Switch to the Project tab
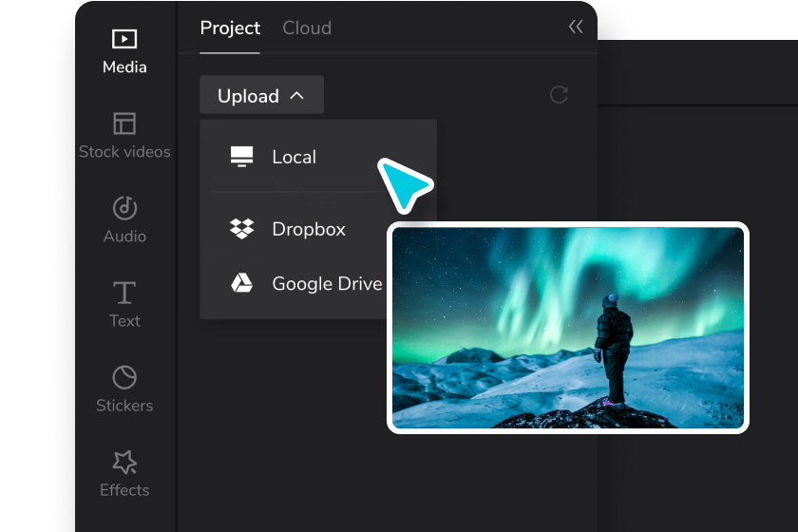Screen dimensions: 798x532 point(230,28)
